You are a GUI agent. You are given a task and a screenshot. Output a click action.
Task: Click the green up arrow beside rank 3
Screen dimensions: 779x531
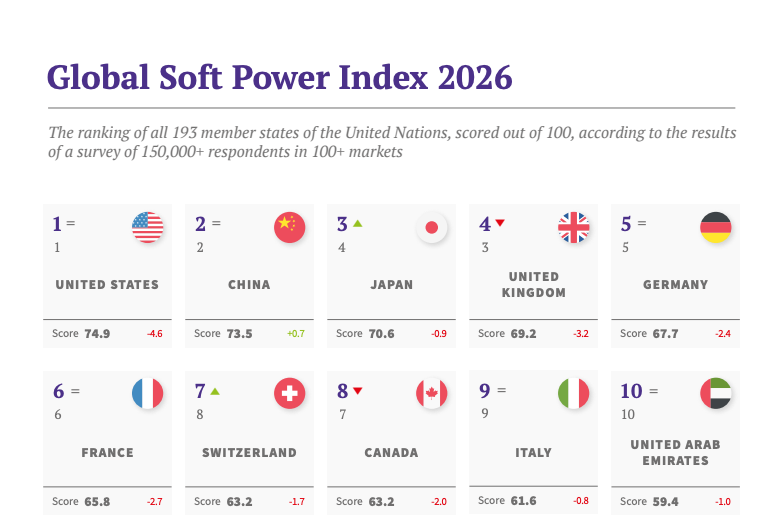(x=358, y=224)
